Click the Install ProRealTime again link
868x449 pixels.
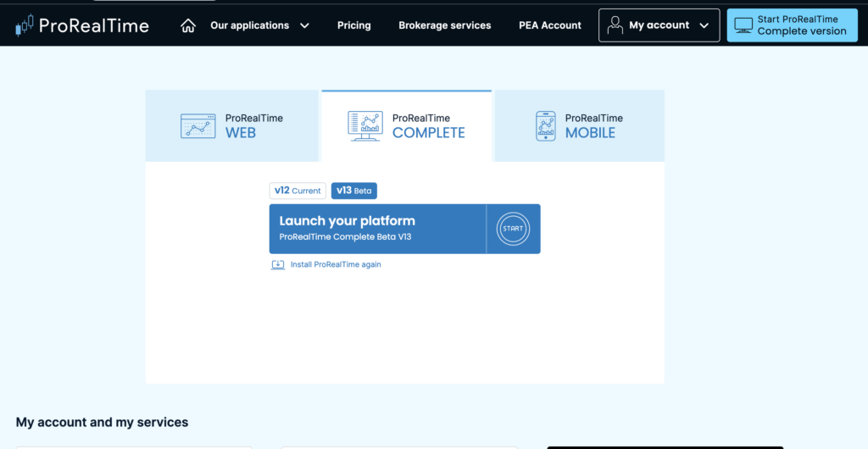tap(336, 264)
